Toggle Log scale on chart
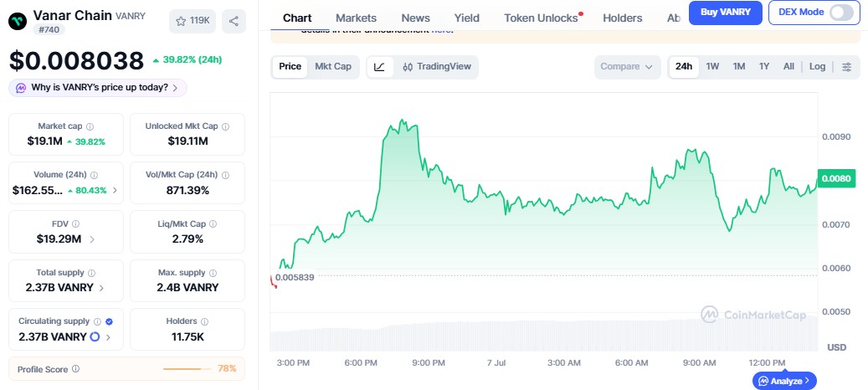 [817, 67]
